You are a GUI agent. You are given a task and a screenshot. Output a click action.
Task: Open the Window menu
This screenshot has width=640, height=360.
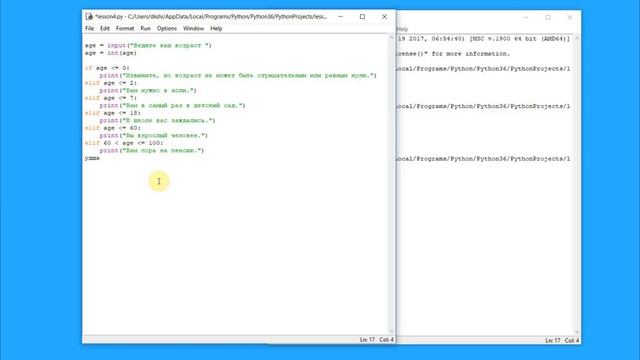(x=193, y=29)
